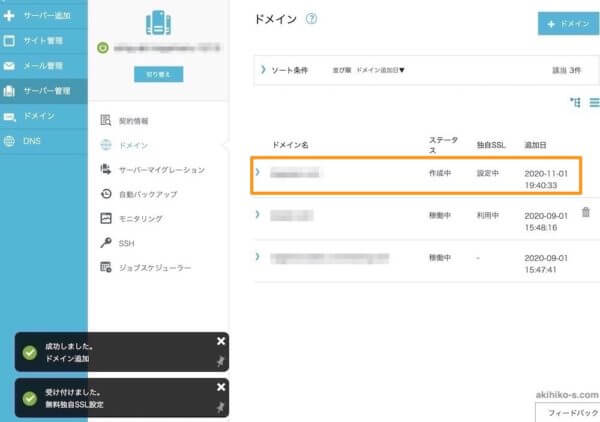Click the + ドメイン add button

[569, 24]
